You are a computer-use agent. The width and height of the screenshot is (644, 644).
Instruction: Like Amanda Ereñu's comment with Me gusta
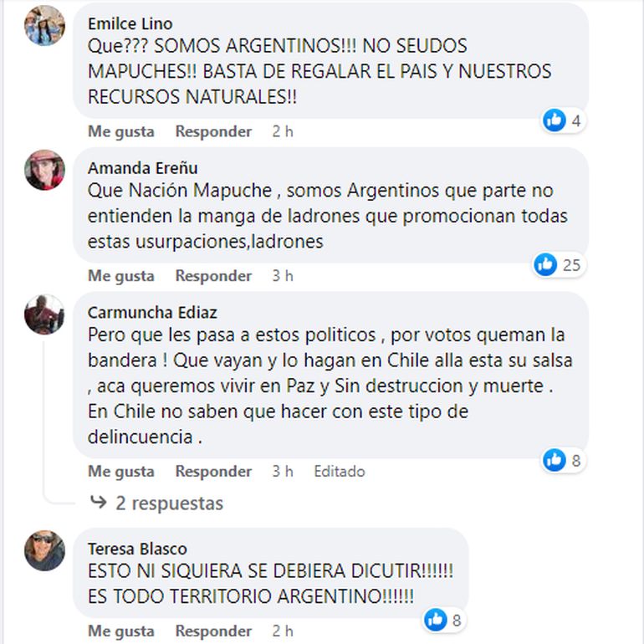tap(121, 276)
